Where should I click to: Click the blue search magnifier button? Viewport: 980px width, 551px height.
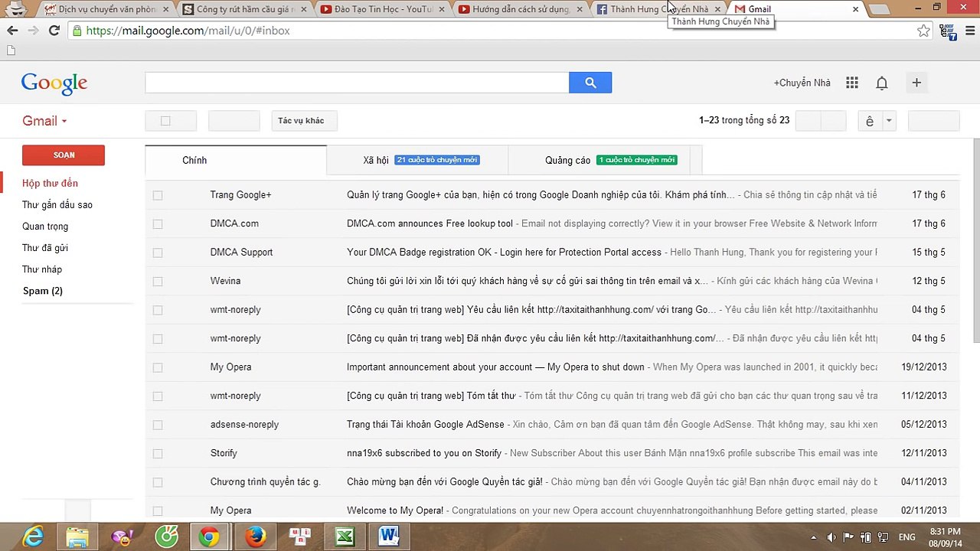590,83
